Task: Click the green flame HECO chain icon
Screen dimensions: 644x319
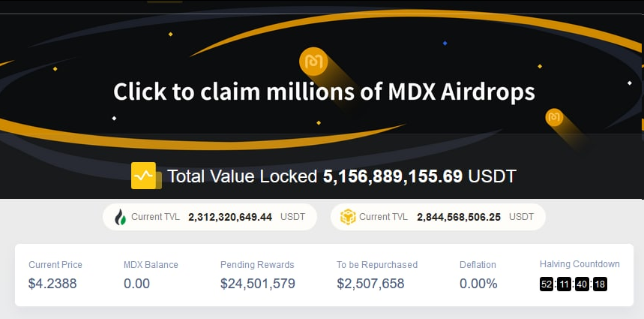Action: point(120,217)
